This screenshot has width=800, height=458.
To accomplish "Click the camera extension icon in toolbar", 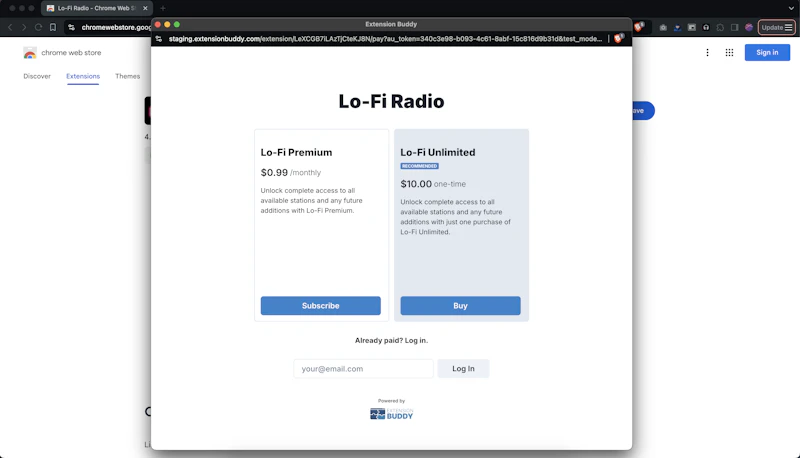I will [663, 28].
